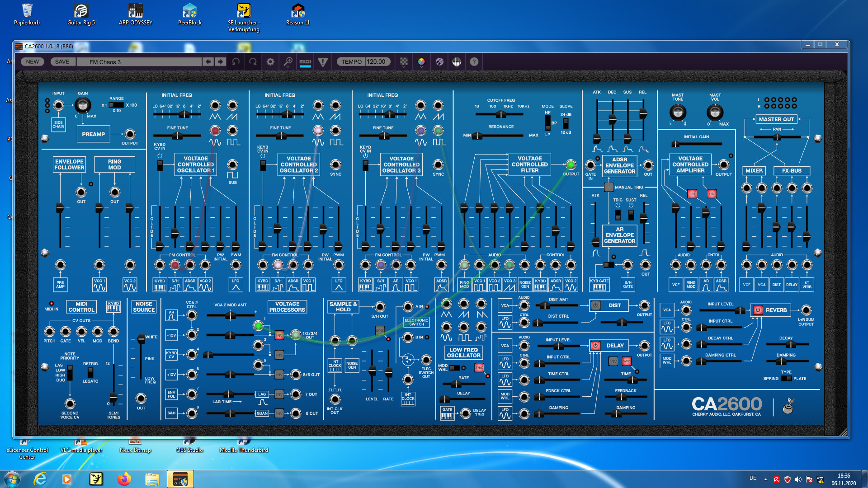Toggle the DELAY power button

[595, 346]
